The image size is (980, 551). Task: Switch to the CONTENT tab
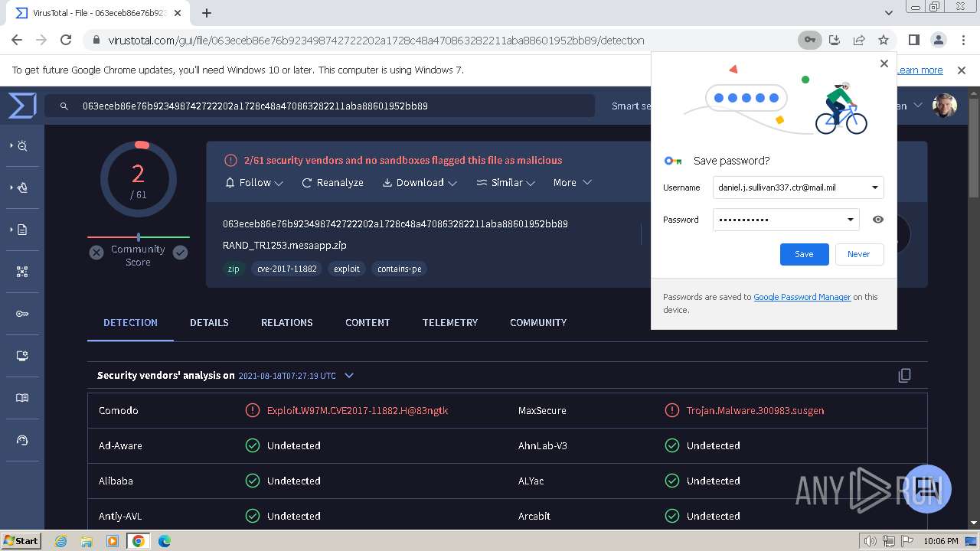367,323
